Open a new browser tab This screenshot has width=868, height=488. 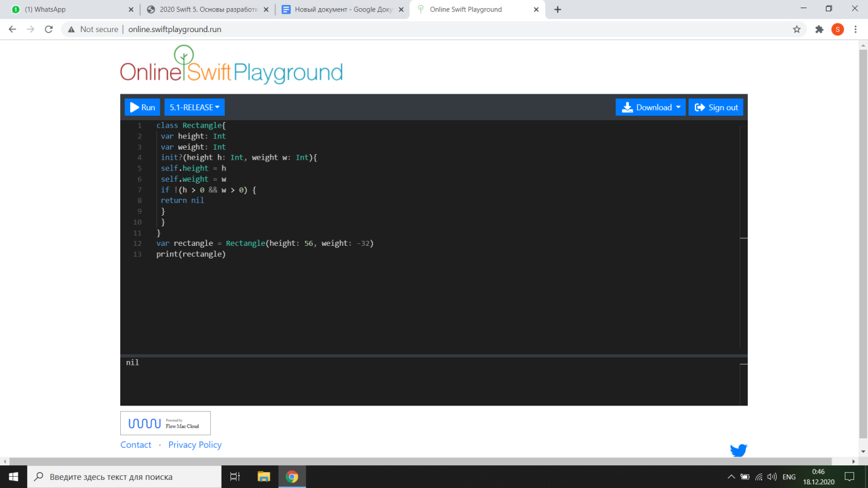[558, 9]
